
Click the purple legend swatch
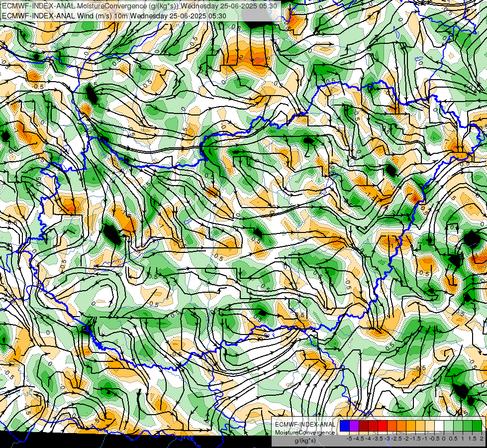(x=354, y=426)
